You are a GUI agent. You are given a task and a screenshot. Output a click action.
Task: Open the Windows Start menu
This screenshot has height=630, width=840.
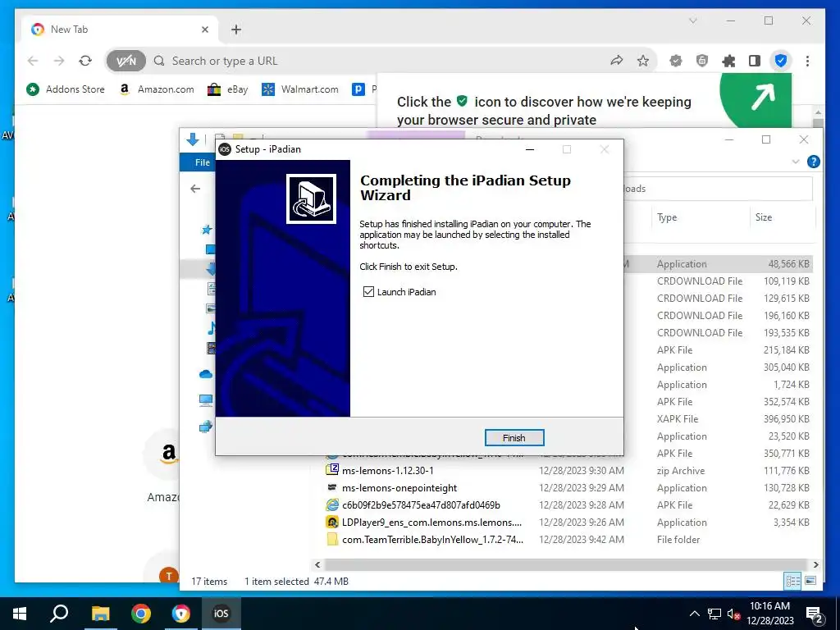tap(20, 614)
